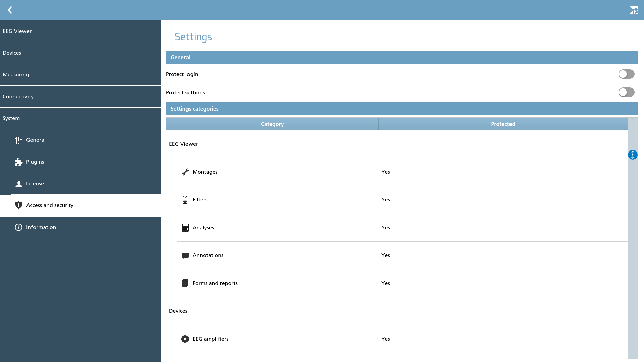Click the Information circle icon
The width and height of the screenshot is (644, 362).
[19, 227]
